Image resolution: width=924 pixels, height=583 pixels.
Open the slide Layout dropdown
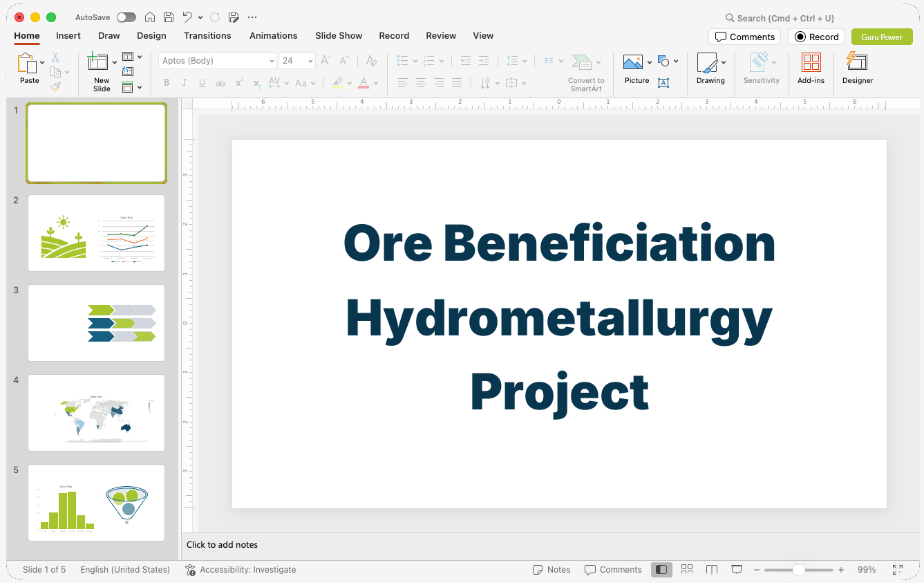click(132, 57)
